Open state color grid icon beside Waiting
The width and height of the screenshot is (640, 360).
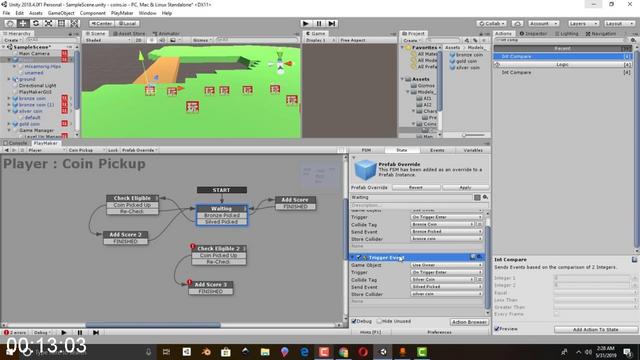(x=477, y=198)
